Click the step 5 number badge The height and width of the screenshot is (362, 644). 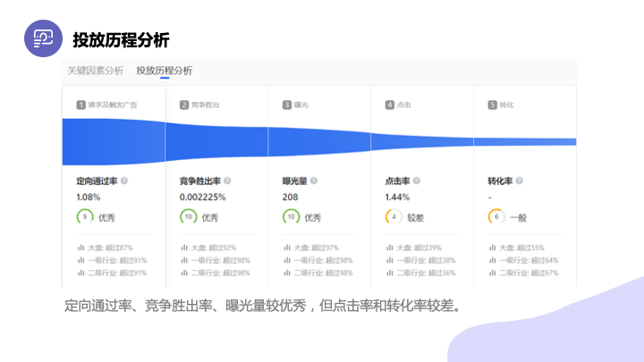click(492, 105)
